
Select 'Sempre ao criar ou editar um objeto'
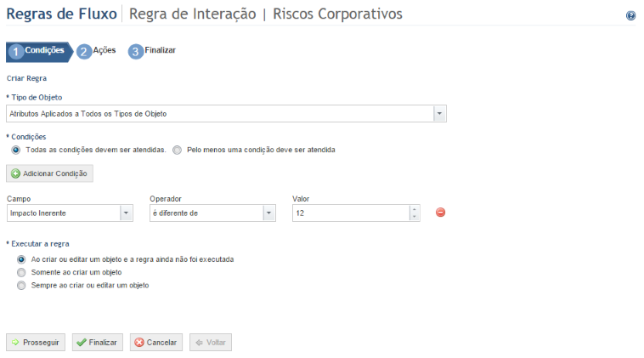pos(21,285)
